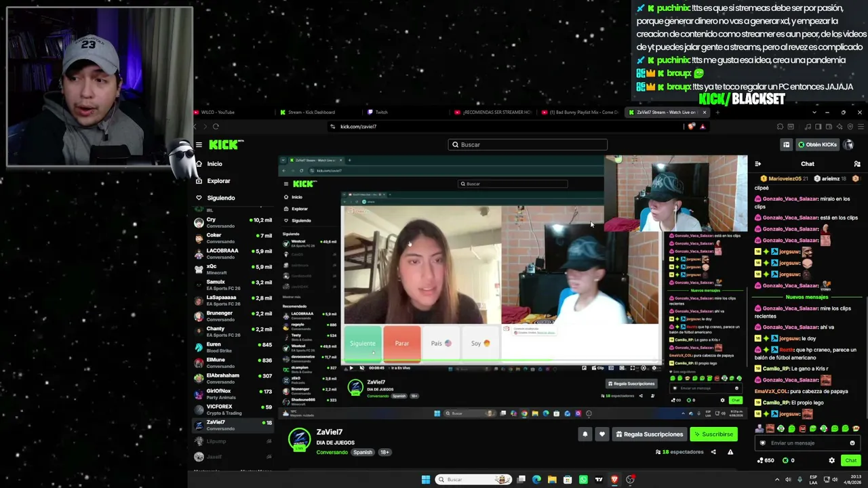Image resolution: width=868 pixels, height=488 pixels.
Task: Reload the page in the browser
Action: [x=216, y=127]
